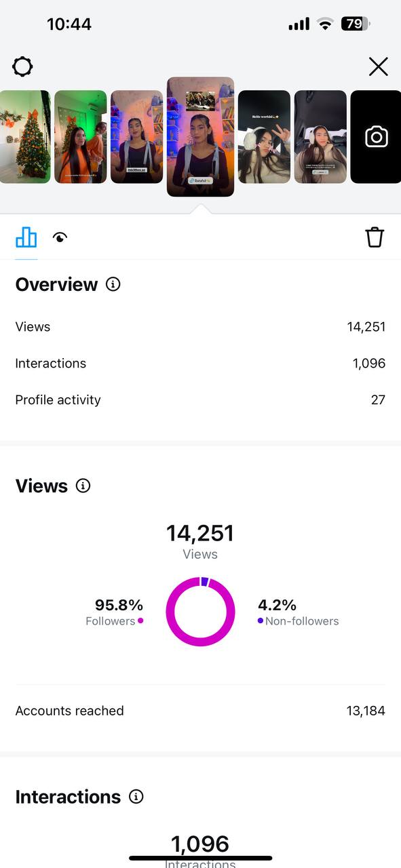The height and width of the screenshot is (868, 401).
Task: Tap the Profile activity row
Action: point(200,400)
